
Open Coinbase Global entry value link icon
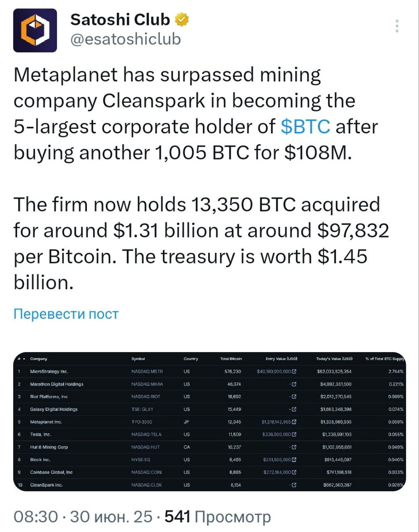coord(294,472)
